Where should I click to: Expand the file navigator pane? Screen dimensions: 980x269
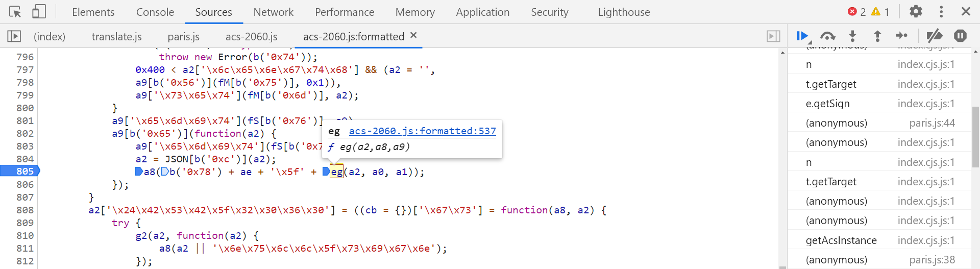pyautogui.click(x=14, y=36)
